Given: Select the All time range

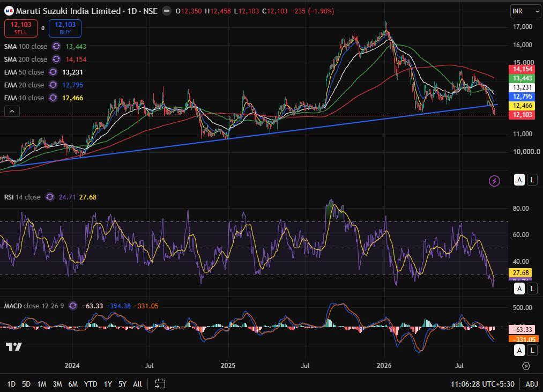Looking at the screenshot, I should pyautogui.click(x=137, y=384).
